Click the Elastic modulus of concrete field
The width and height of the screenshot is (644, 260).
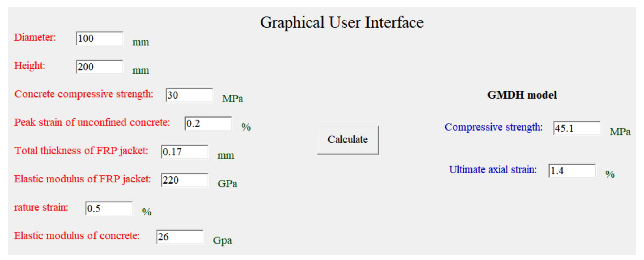180,237
